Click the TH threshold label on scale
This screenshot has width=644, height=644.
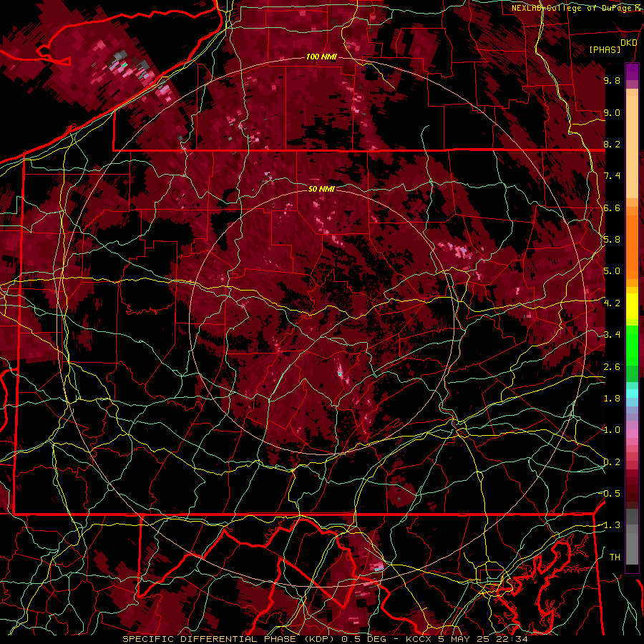click(615, 557)
